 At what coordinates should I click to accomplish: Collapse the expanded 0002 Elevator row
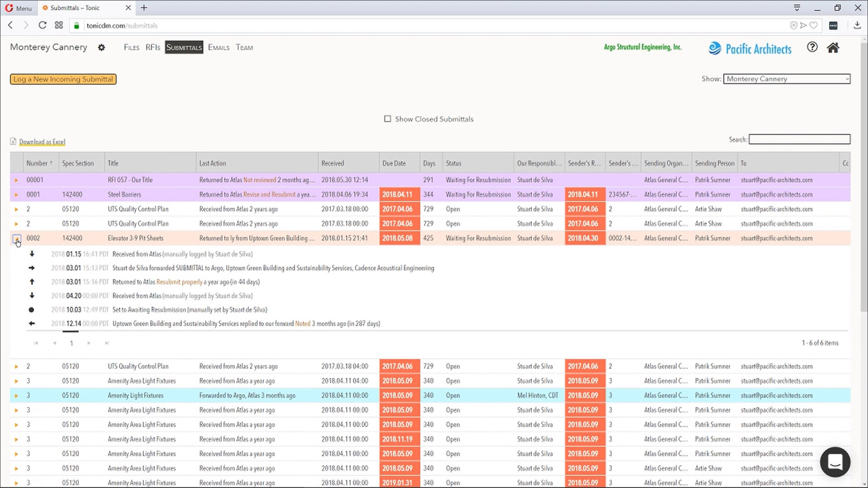pos(17,239)
